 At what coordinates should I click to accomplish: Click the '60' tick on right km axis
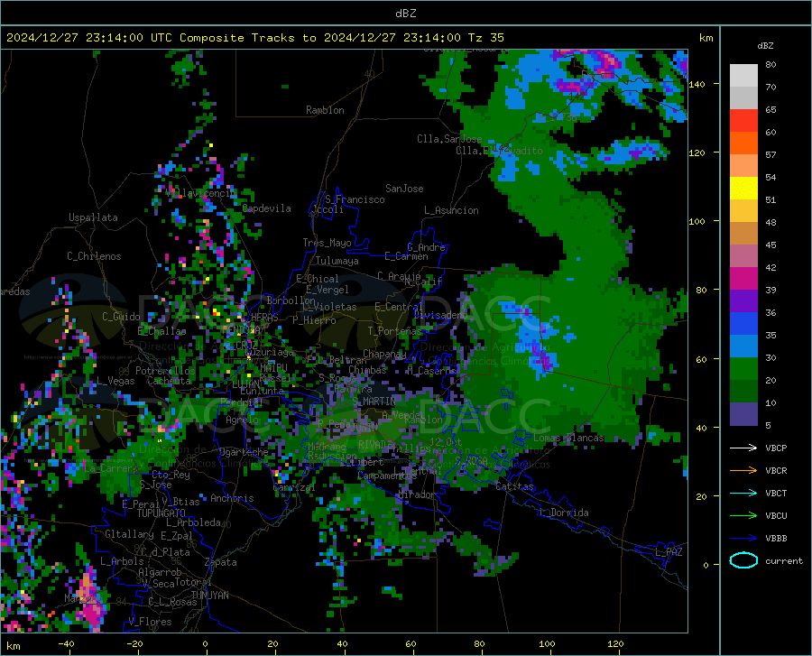click(700, 359)
